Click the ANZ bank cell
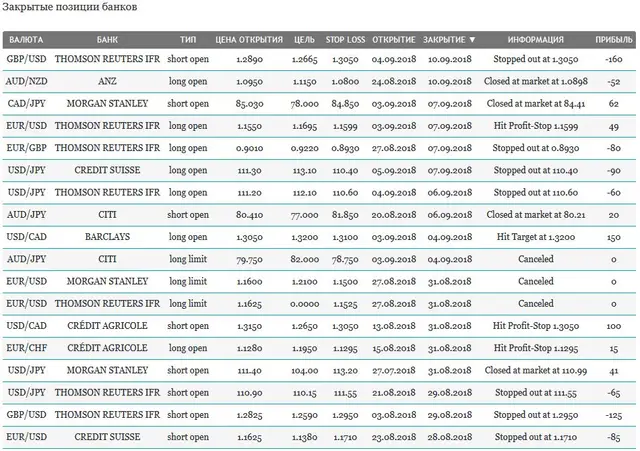 (x=107, y=81)
